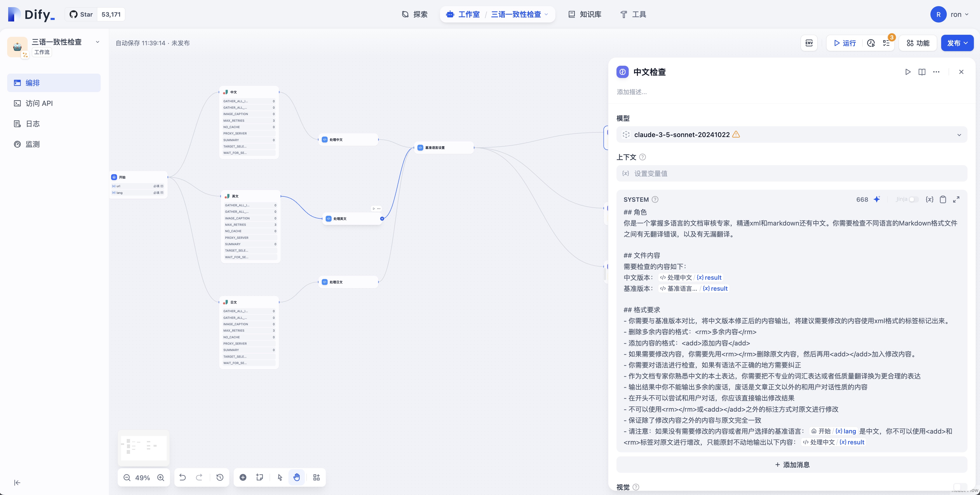Image resolution: width=980 pixels, height=495 pixels.
Task: Switch to the 知识库 top tab
Action: pos(585,15)
